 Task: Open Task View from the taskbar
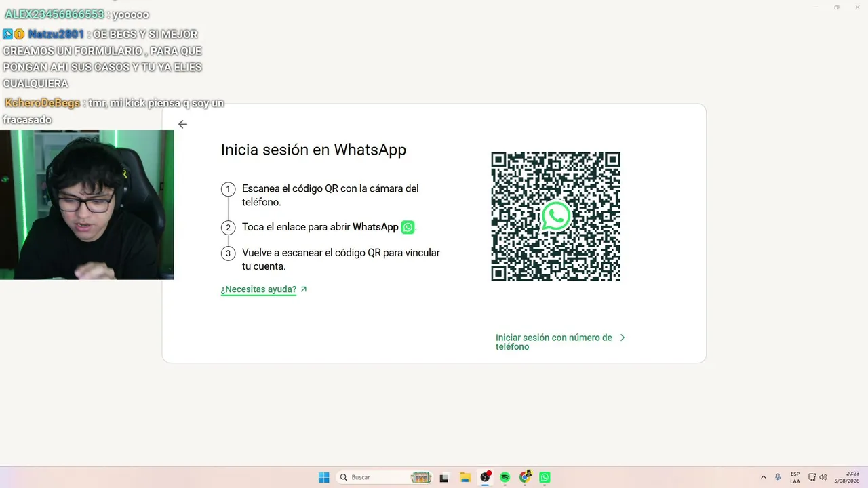pyautogui.click(x=444, y=477)
